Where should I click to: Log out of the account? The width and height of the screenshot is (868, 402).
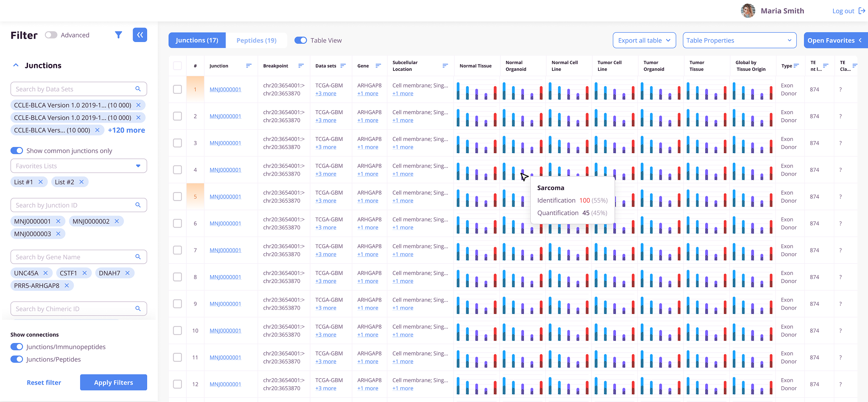(849, 11)
